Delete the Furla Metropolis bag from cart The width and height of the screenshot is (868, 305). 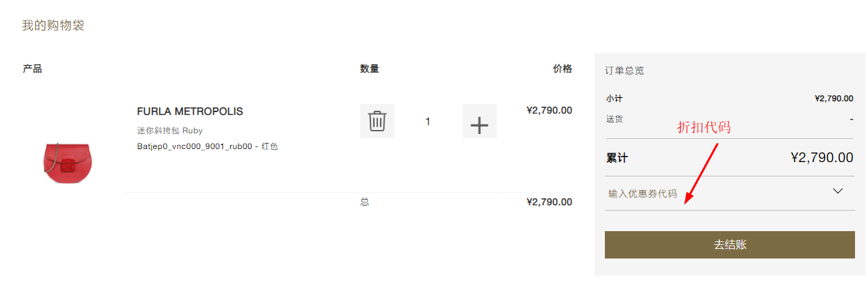click(x=377, y=121)
